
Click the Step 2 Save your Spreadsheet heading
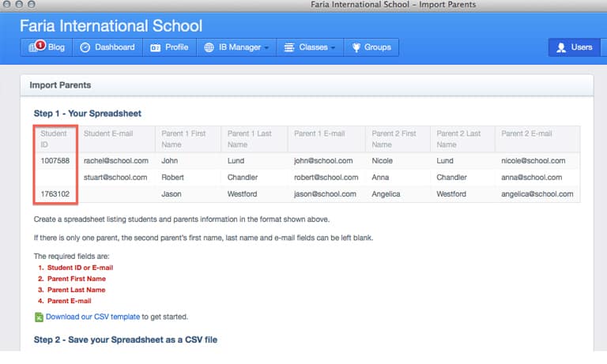126,340
